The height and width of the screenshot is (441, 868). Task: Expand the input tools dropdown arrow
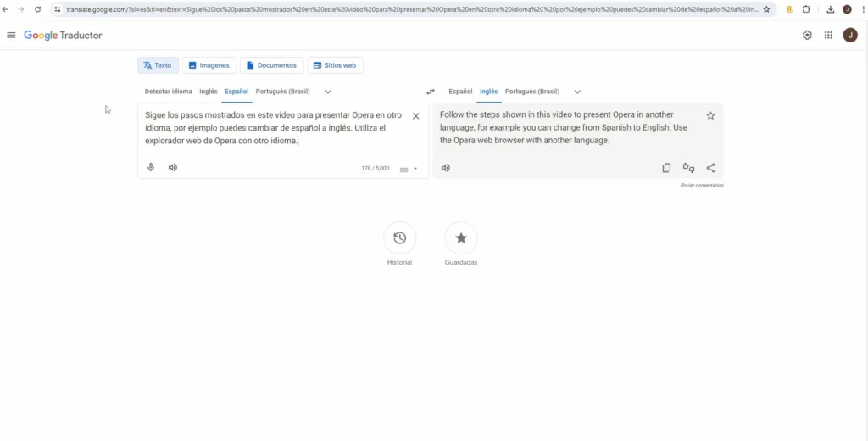415,169
